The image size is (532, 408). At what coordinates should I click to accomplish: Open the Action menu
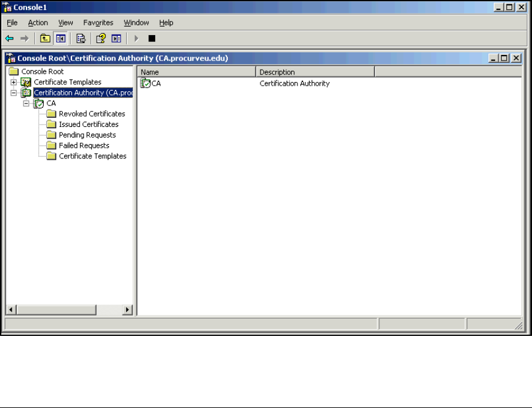pyautogui.click(x=38, y=23)
